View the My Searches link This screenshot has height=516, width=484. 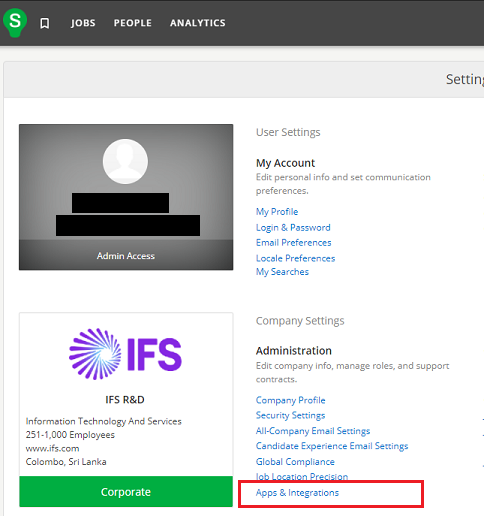click(282, 272)
